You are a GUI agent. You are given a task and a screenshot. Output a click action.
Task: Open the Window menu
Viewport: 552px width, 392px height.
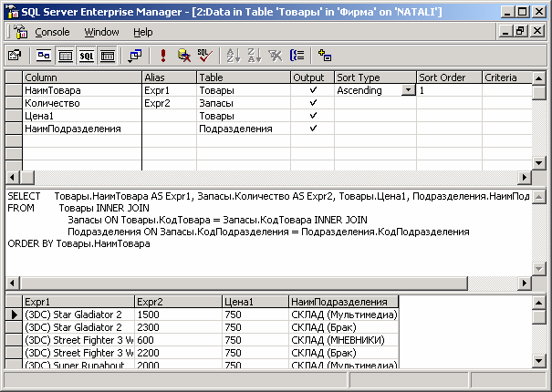tap(101, 32)
